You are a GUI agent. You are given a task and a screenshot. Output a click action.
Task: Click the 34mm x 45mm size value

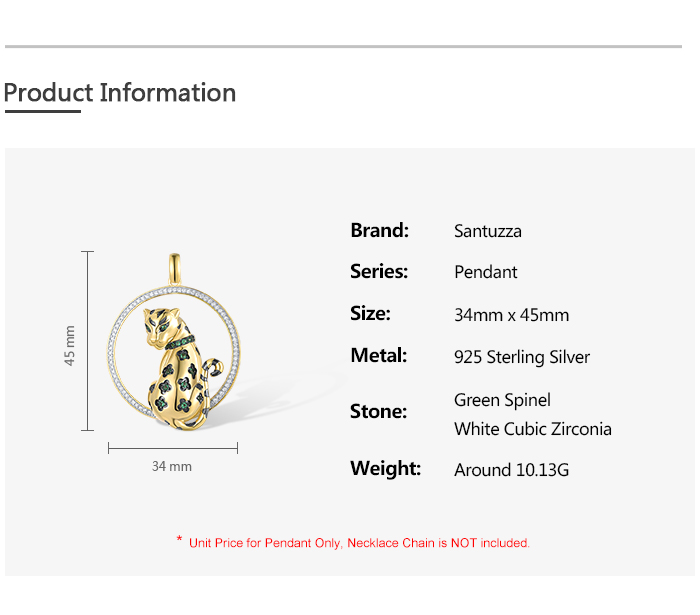coord(511,315)
